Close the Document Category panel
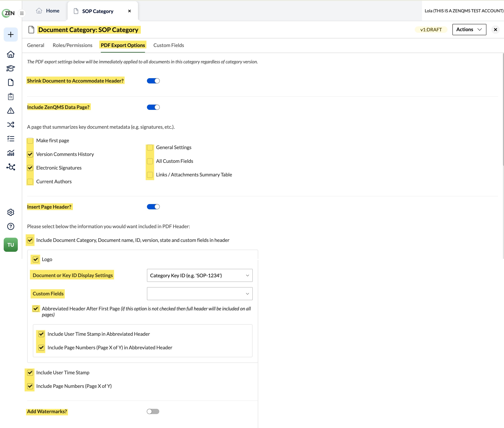This screenshot has height=428, width=504. coord(496,30)
